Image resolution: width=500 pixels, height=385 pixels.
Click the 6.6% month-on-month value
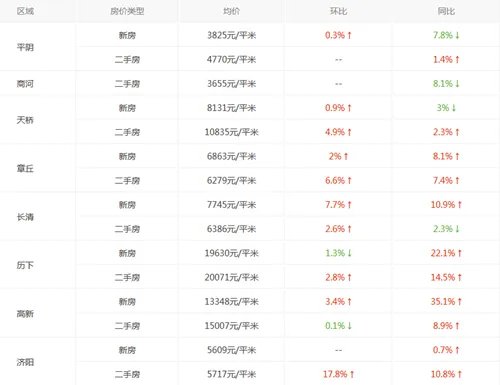click(x=338, y=181)
